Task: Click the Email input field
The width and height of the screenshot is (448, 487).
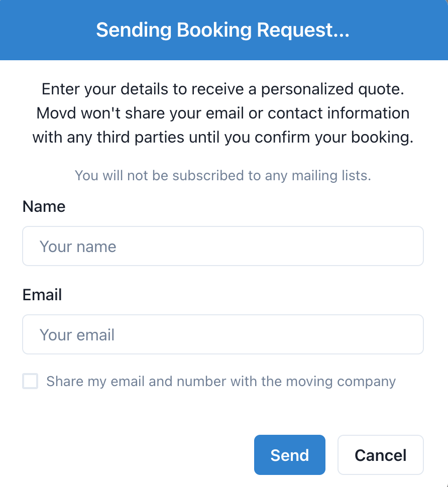Action: click(x=223, y=334)
